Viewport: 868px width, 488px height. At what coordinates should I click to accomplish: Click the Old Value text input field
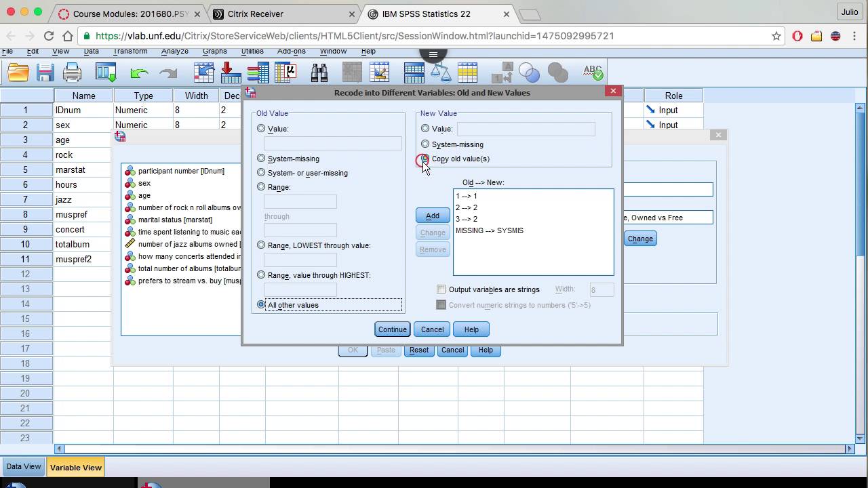click(332, 143)
